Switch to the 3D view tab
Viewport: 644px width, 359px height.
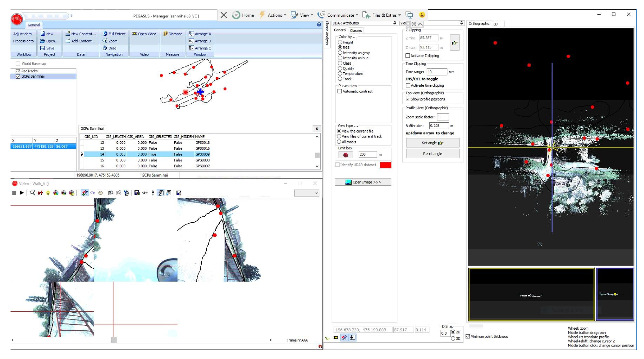click(x=495, y=24)
